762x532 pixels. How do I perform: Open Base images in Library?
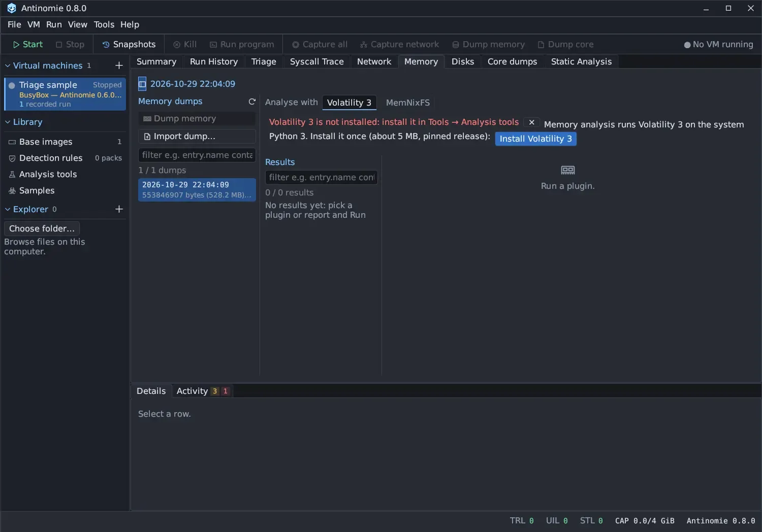(x=65, y=142)
